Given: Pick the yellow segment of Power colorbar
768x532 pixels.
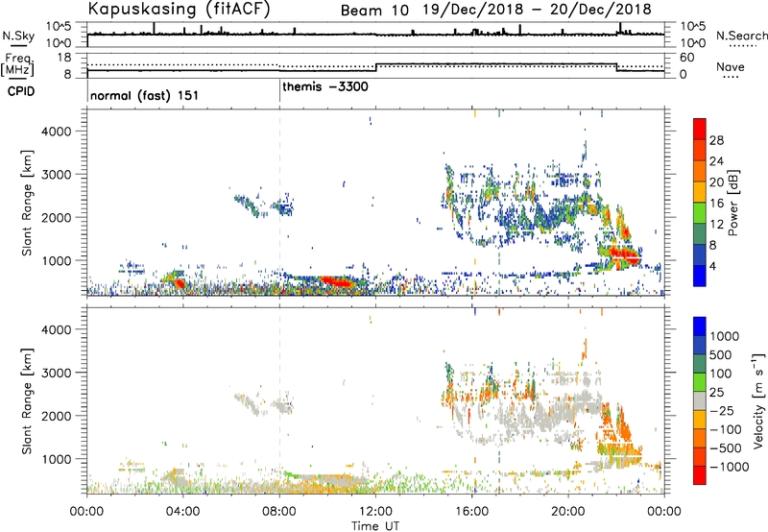Looking at the screenshot, I should pos(700,192).
